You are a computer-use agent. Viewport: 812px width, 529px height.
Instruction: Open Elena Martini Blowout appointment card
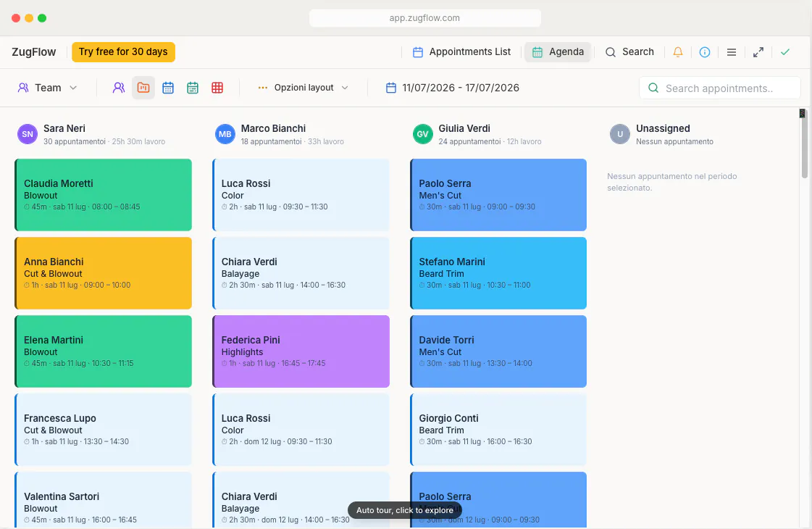coord(103,351)
